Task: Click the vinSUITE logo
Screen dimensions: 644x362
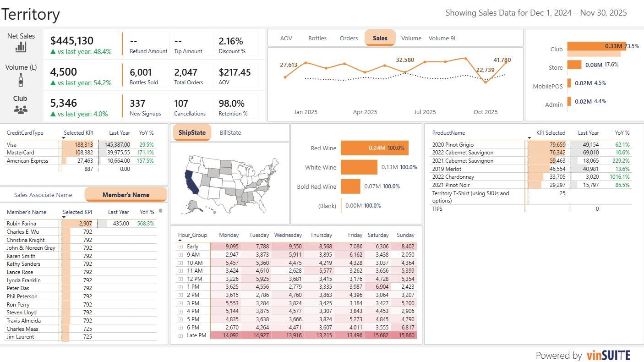Action: 609,355
